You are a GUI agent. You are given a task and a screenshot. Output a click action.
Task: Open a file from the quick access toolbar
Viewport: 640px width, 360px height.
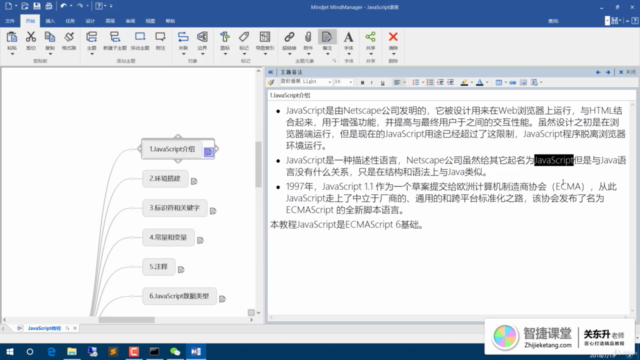point(24,6)
